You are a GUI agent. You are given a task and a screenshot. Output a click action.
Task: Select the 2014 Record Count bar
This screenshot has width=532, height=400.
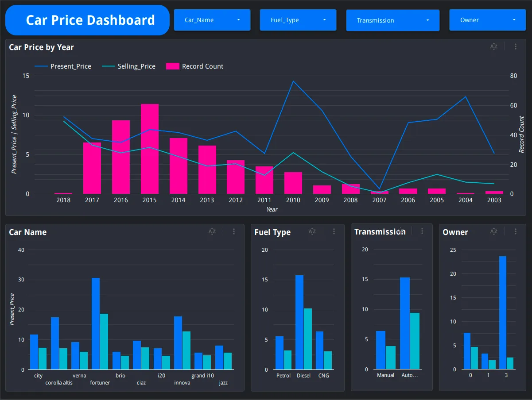click(179, 166)
